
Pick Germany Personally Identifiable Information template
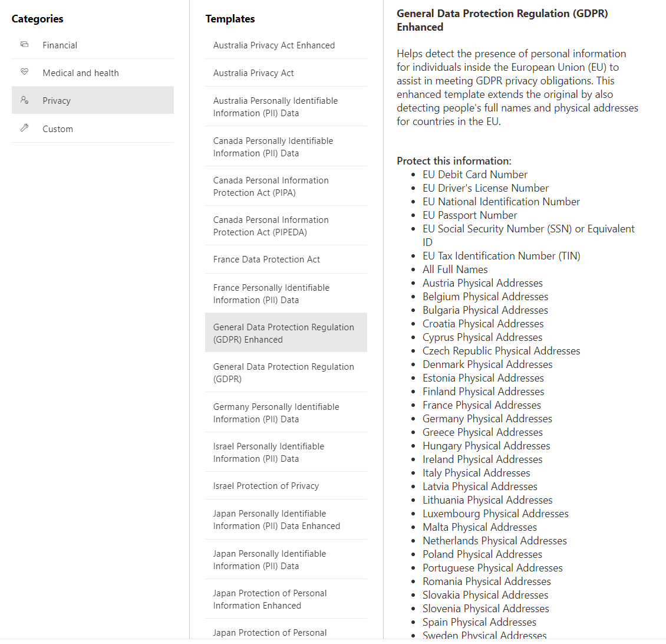pos(276,413)
